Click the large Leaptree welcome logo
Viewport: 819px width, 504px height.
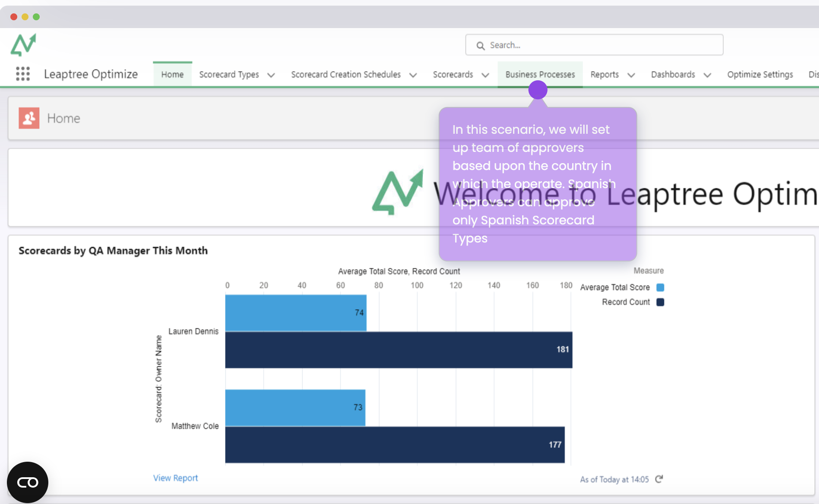click(x=398, y=192)
